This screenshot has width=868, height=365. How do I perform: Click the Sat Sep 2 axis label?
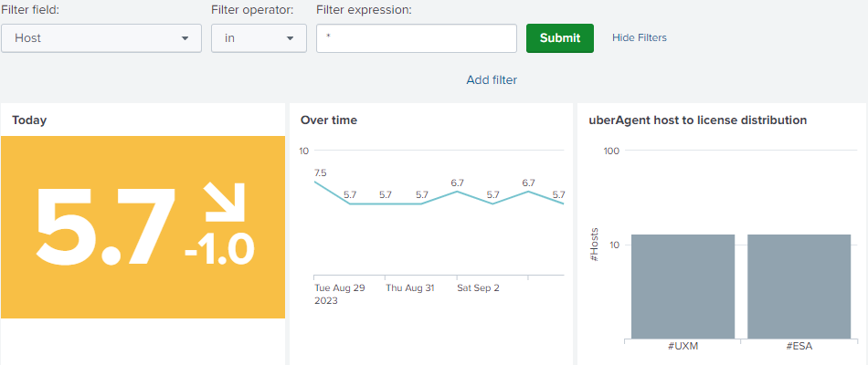(478, 288)
